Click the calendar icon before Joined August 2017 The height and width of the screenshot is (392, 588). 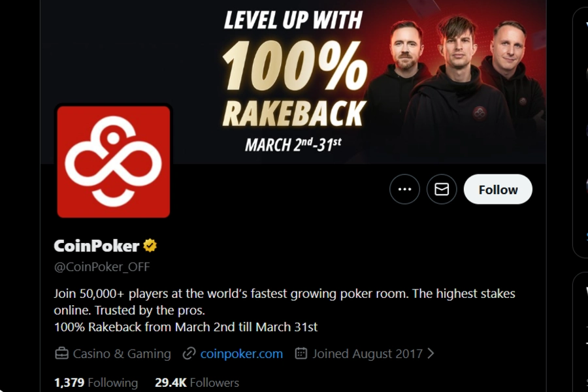(301, 353)
